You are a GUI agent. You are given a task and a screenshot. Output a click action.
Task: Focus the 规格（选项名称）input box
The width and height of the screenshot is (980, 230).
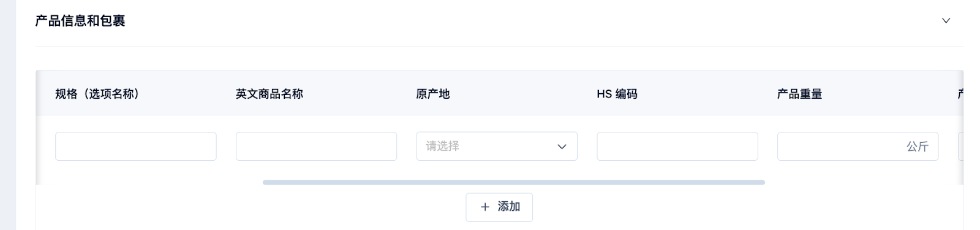135,147
